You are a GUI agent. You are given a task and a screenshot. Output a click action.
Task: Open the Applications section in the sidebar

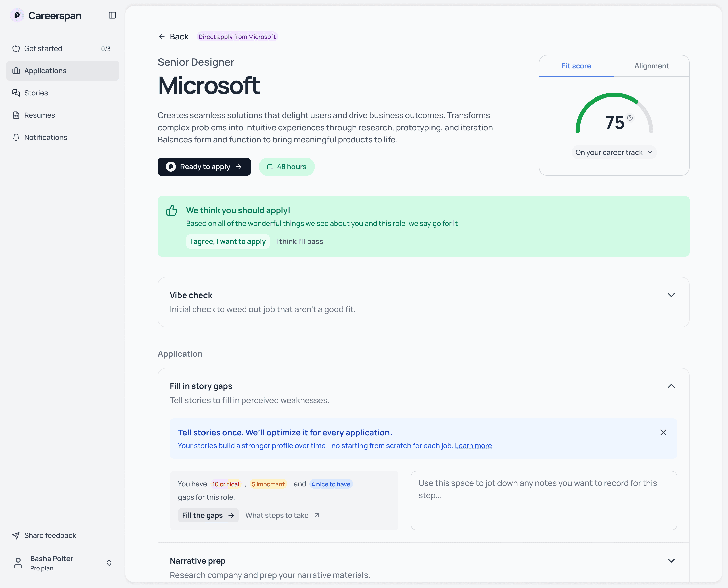(45, 70)
